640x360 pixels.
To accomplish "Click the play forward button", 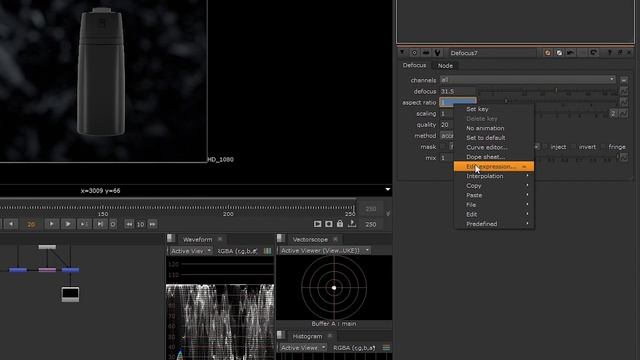I will tap(68, 224).
